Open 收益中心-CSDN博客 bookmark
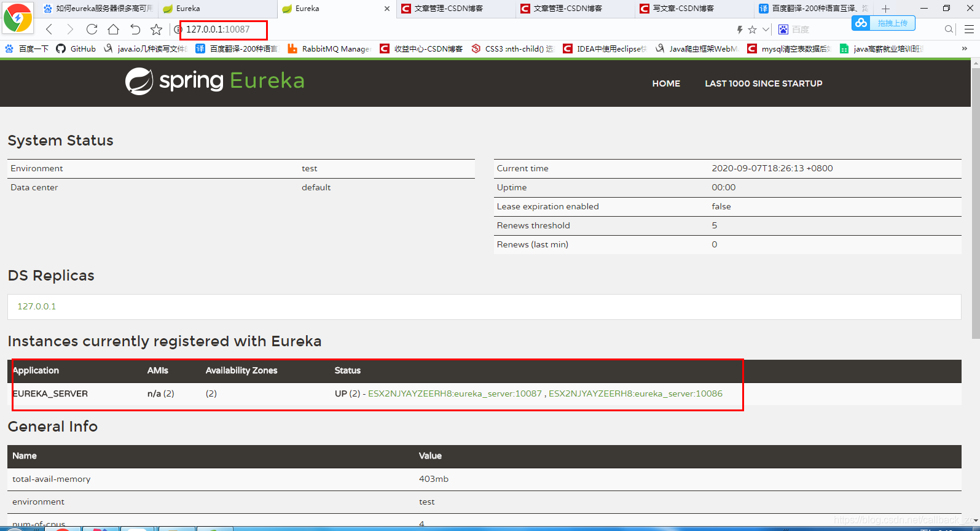980x531 pixels. (421, 48)
